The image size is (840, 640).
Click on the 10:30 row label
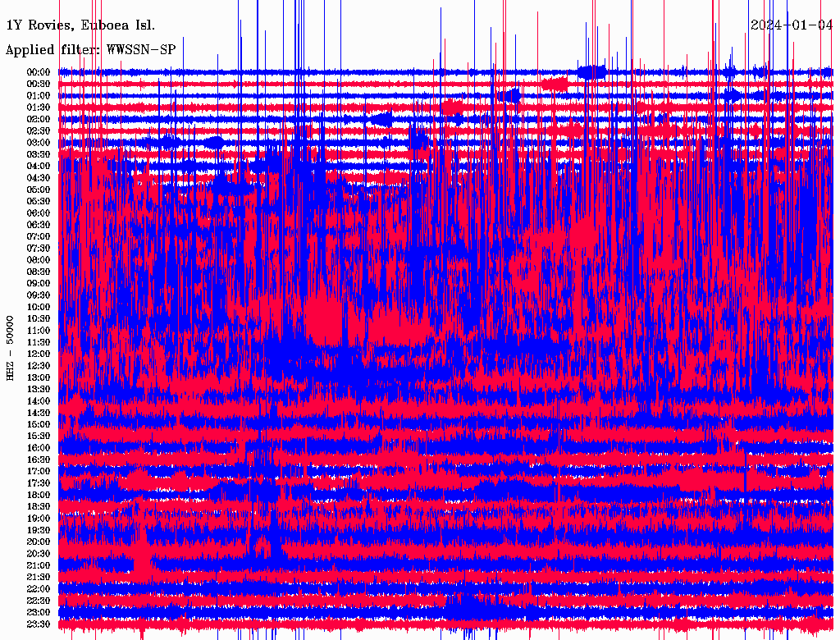click(x=39, y=319)
